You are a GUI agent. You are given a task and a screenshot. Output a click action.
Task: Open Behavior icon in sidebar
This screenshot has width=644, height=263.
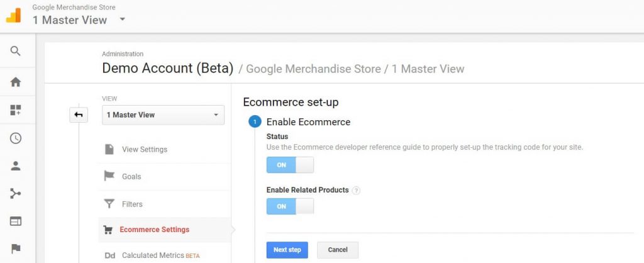[15, 221]
